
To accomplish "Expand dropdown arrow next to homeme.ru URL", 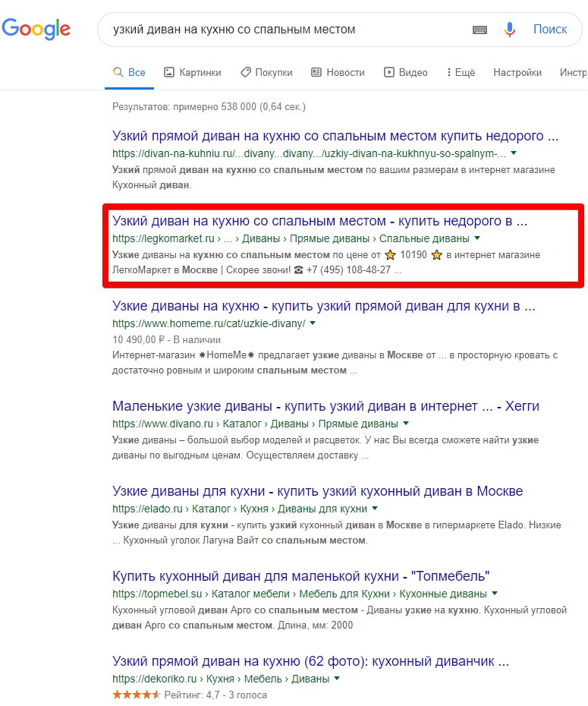I will pos(313,323).
